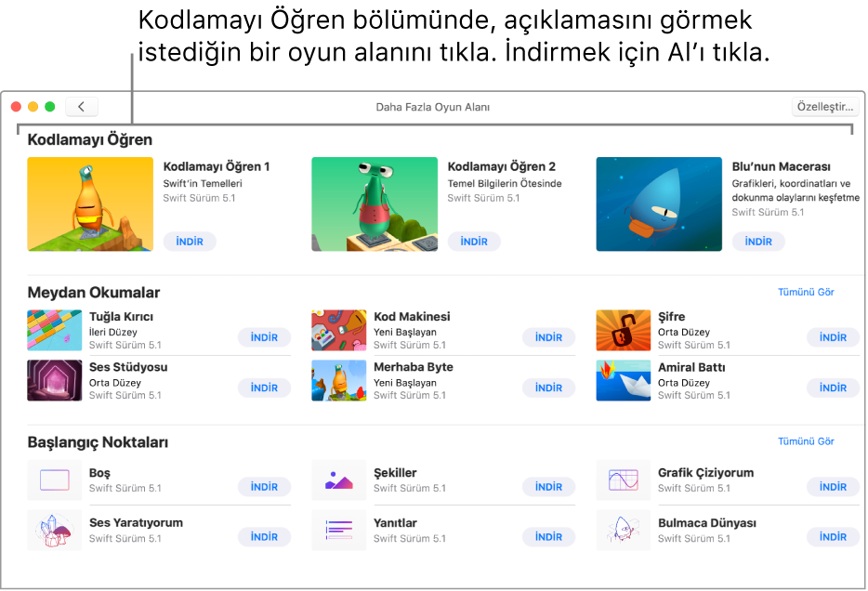Show all Meydan Okumalar via Tümünü Gör
This screenshot has width=868, height=591.
click(x=806, y=292)
